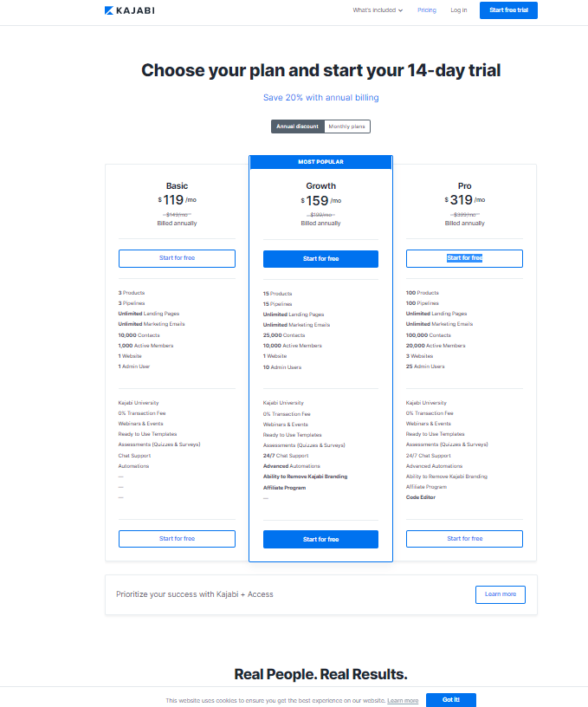Click the Pro plan $319 price
This screenshot has height=707, width=588.
coord(462,201)
